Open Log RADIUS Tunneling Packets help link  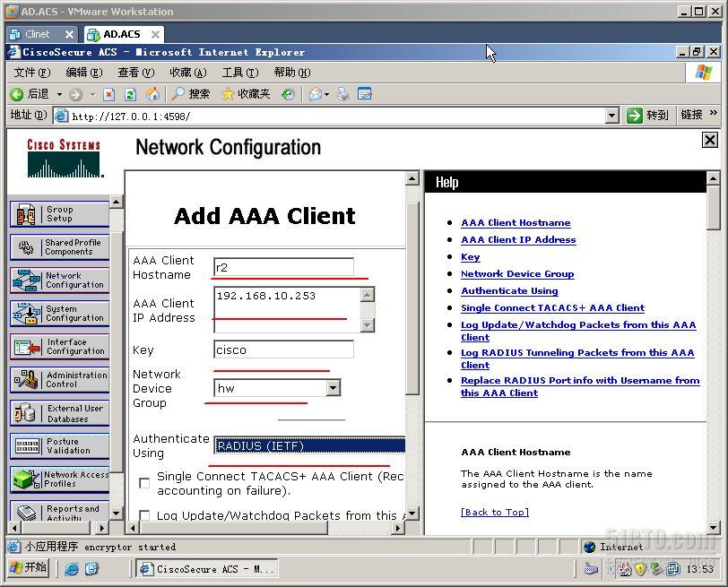pos(577,358)
